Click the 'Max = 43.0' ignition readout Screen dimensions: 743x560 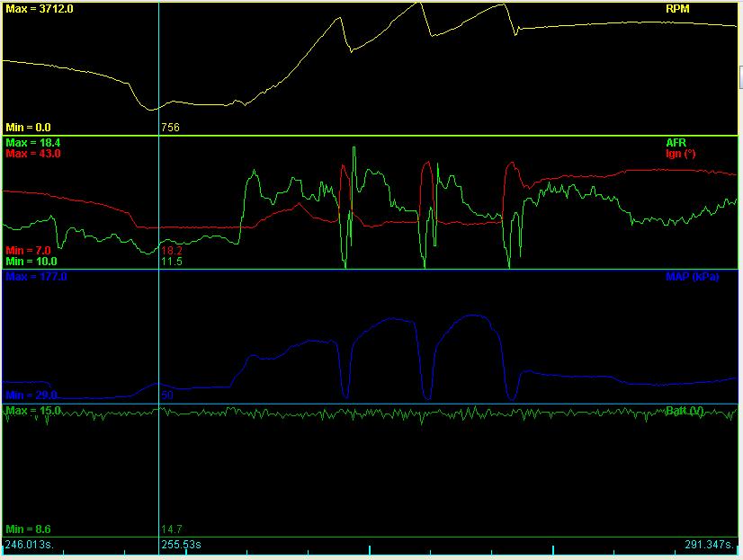click(32, 154)
